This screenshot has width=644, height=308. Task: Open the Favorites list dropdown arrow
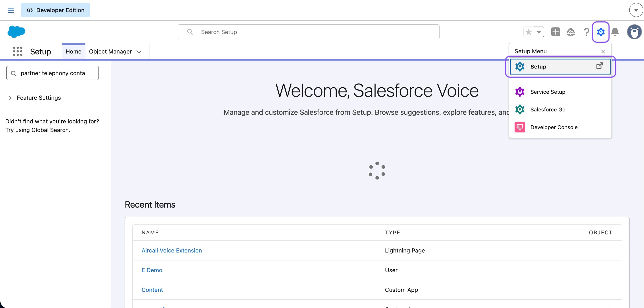pos(539,32)
